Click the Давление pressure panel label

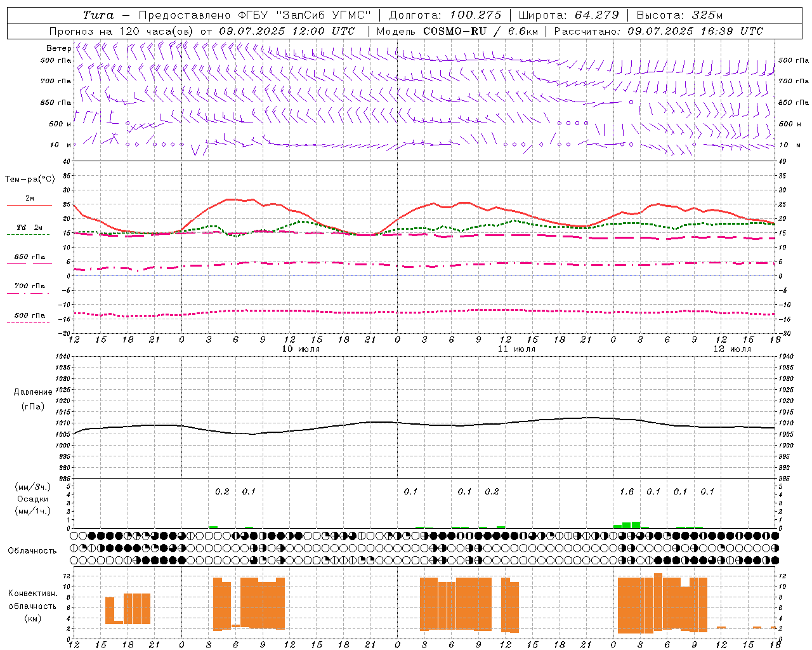[x=33, y=392]
